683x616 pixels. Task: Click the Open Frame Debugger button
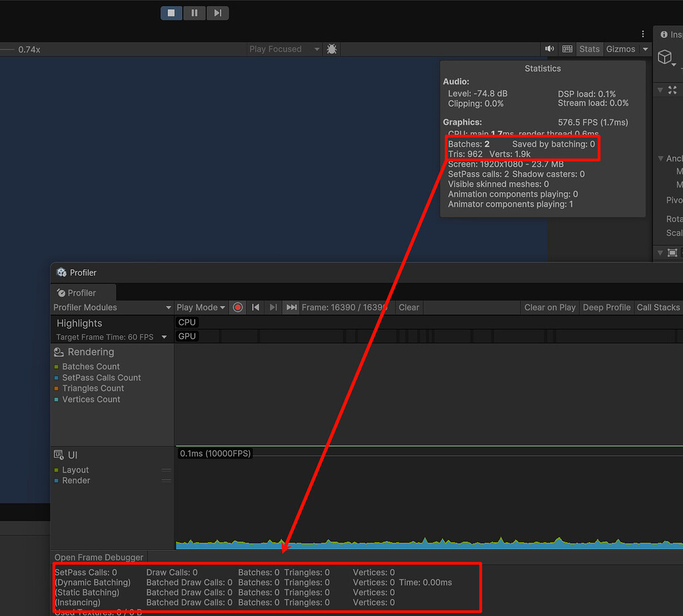click(x=99, y=557)
